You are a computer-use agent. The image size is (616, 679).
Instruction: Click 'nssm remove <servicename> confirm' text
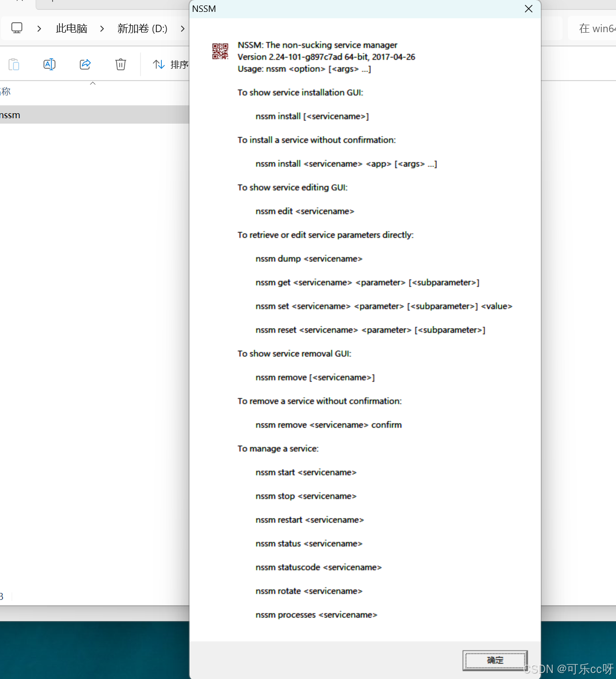click(x=329, y=425)
